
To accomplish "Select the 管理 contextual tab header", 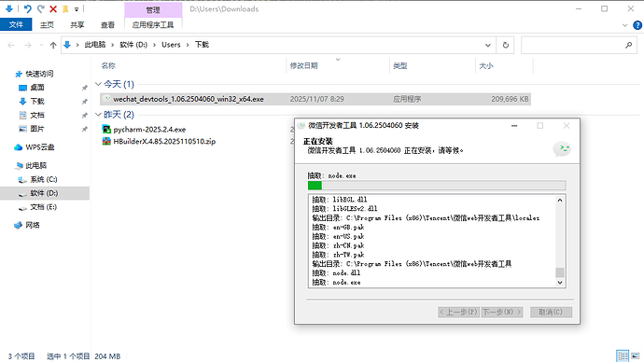I will (x=153, y=10).
